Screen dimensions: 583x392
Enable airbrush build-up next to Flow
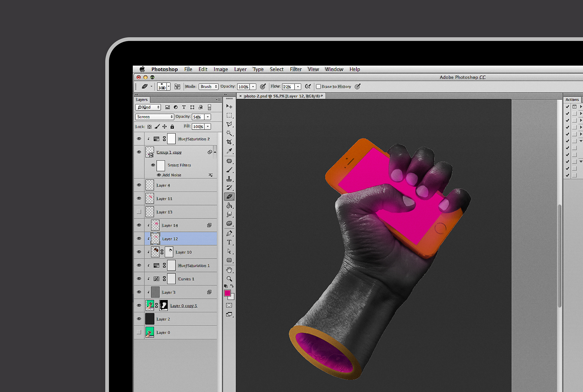point(308,87)
